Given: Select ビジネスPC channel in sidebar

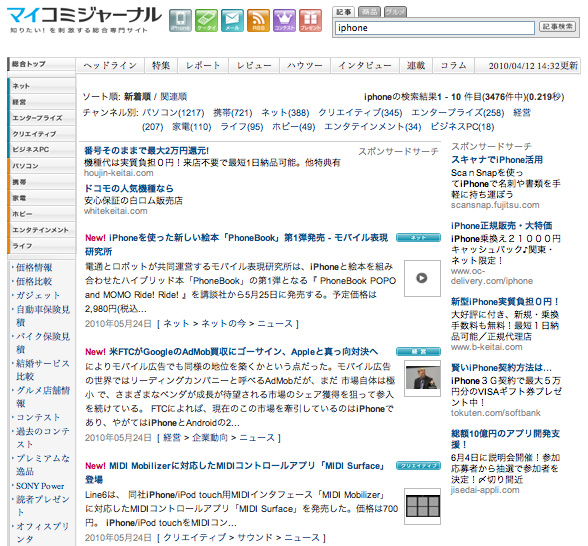Looking at the screenshot, I should click(41, 150).
